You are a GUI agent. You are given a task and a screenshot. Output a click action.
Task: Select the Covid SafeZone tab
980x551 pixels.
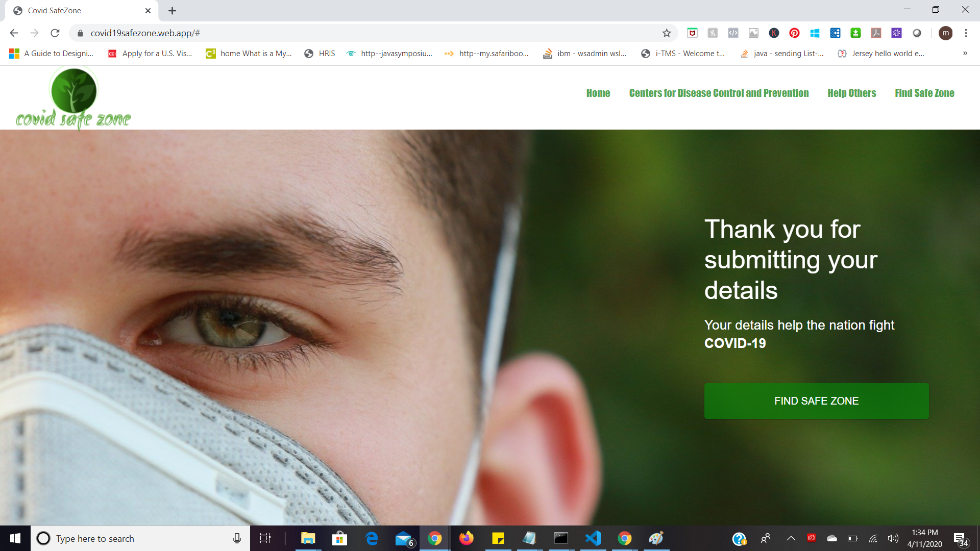[82, 11]
